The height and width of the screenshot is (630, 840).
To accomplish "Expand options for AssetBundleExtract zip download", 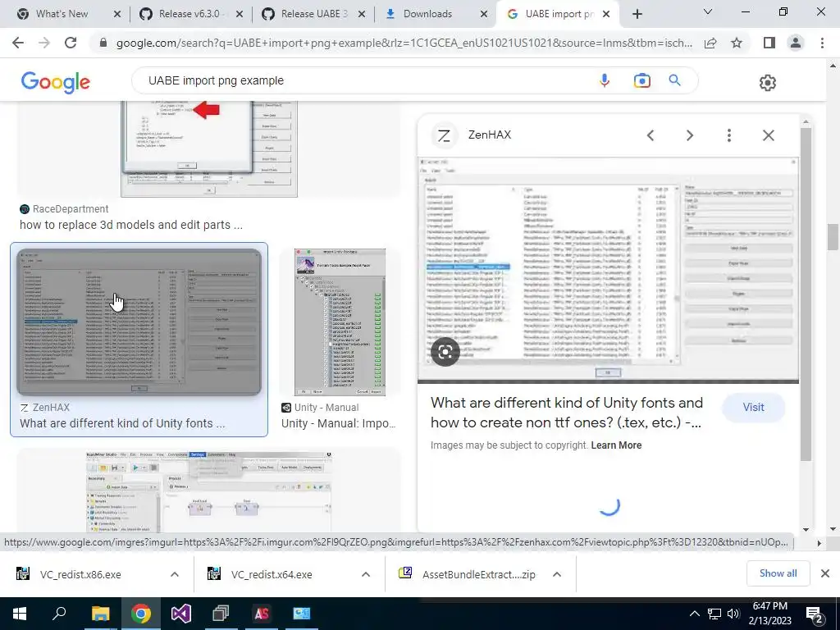I will tap(557, 574).
